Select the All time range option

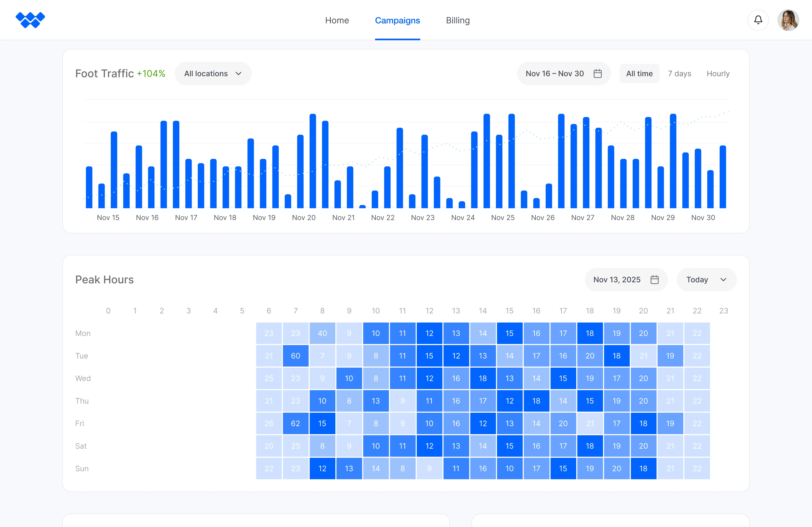(x=639, y=73)
